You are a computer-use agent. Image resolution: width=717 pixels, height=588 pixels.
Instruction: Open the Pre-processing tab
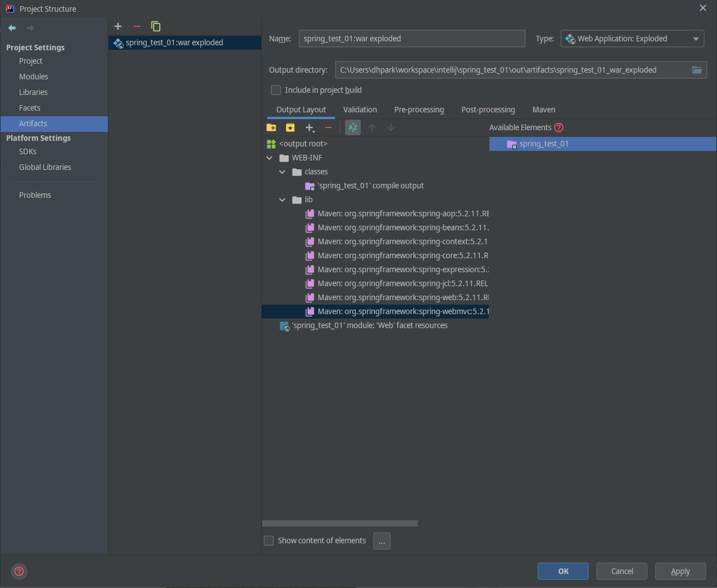click(419, 110)
